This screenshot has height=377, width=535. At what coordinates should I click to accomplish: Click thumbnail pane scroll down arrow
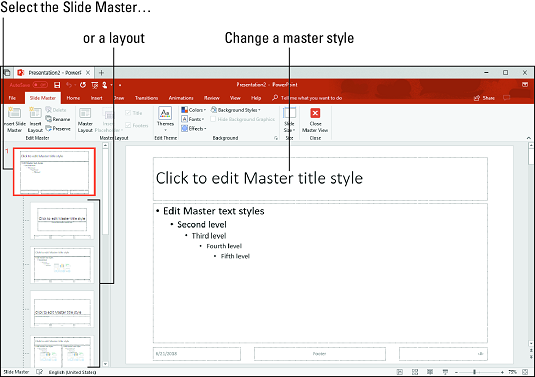105,364
